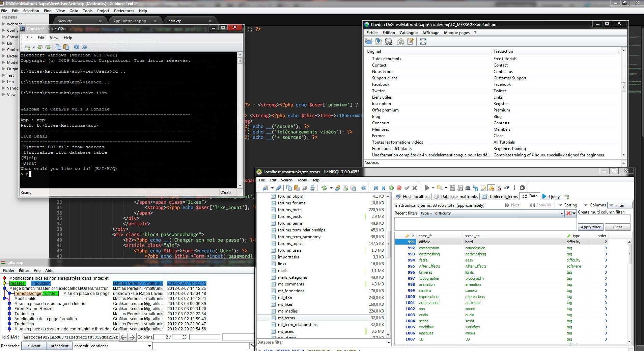The height and width of the screenshot is (351, 644).
Task: Toggle the Columns selection in HeidiSQL
Action: click(595, 205)
